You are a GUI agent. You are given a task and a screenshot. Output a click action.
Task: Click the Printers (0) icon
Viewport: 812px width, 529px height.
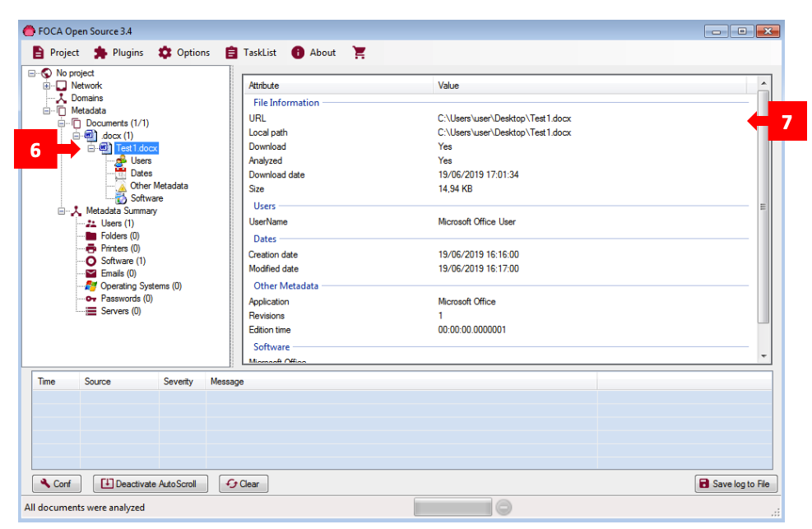[91, 248]
